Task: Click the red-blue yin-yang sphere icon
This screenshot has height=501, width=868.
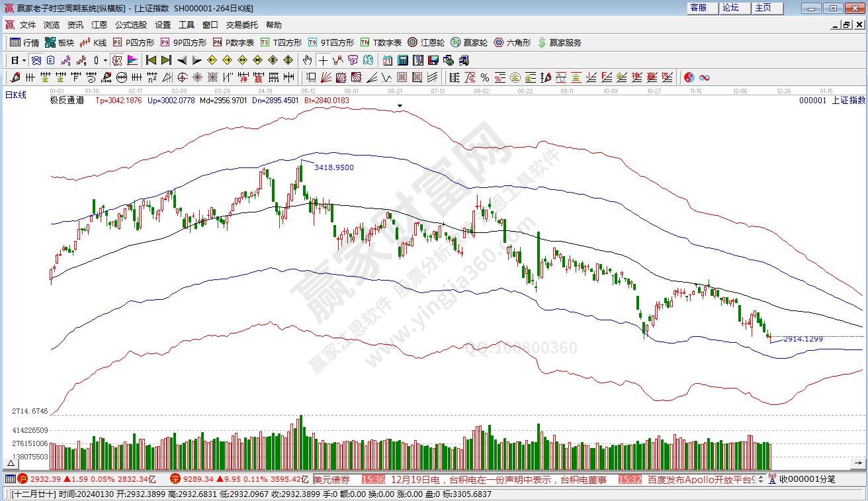Action: point(689,77)
